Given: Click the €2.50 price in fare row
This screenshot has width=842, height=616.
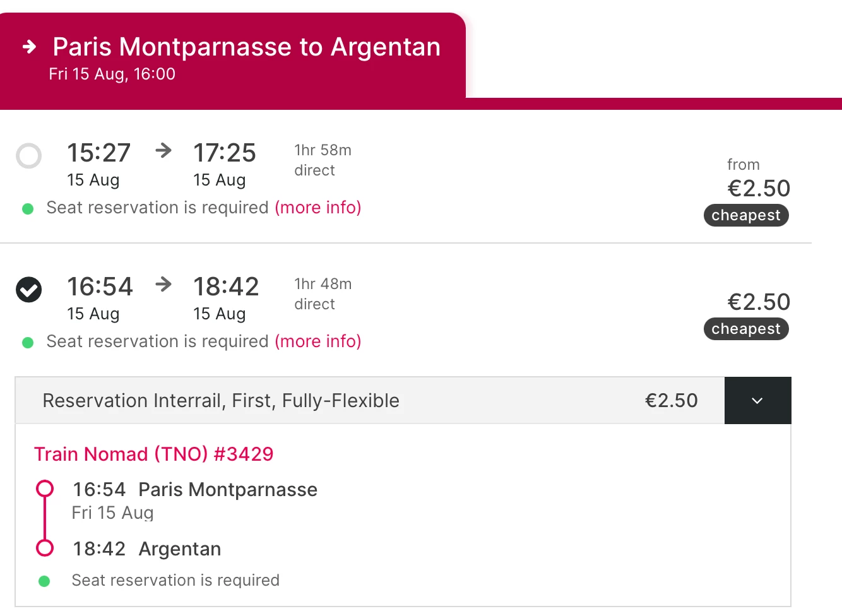Looking at the screenshot, I should (671, 401).
